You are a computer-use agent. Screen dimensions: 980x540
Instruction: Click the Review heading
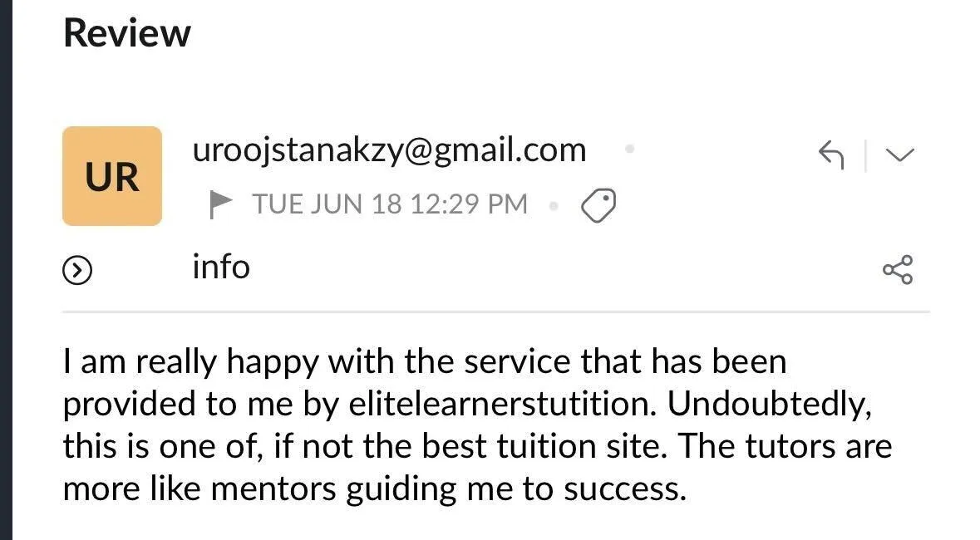click(x=126, y=33)
